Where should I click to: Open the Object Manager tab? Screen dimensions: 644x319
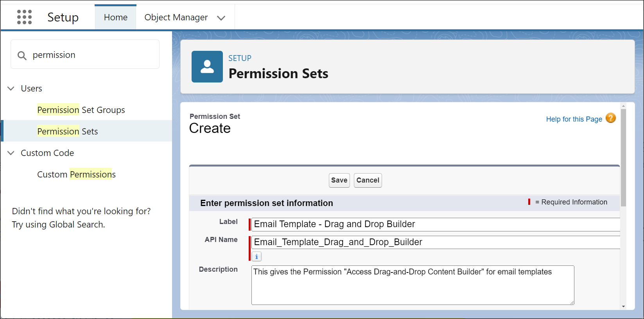pyautogui.click(x=176, y=18)
